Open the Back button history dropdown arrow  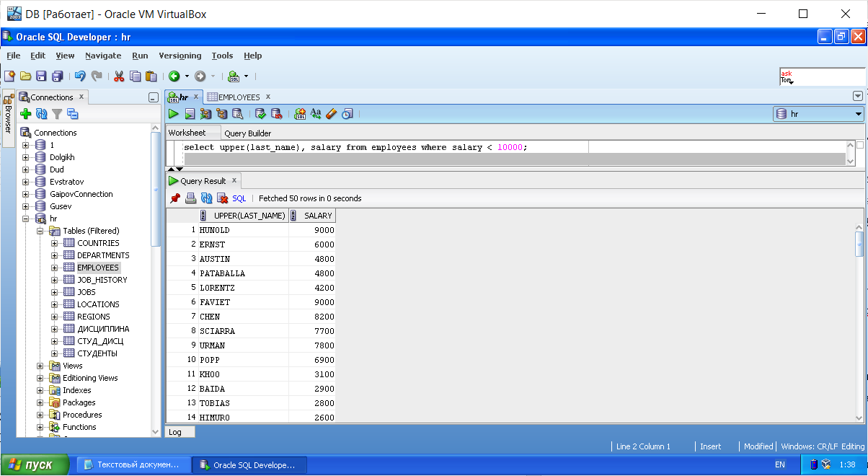coord(187,76)
